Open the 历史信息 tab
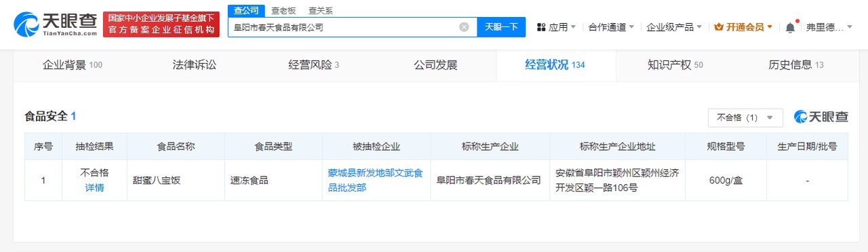The image size is (868, 252). 796,65
